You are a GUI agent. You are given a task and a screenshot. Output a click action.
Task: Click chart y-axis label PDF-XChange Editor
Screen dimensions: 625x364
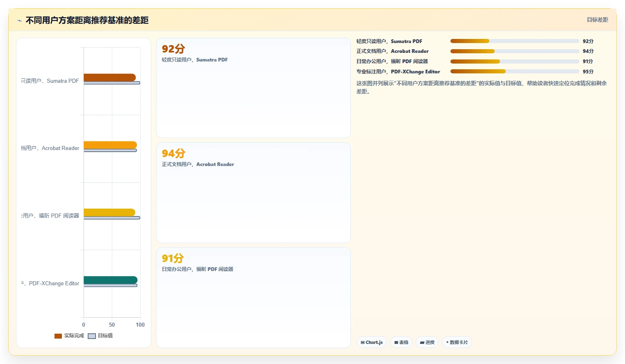[50, 283]
